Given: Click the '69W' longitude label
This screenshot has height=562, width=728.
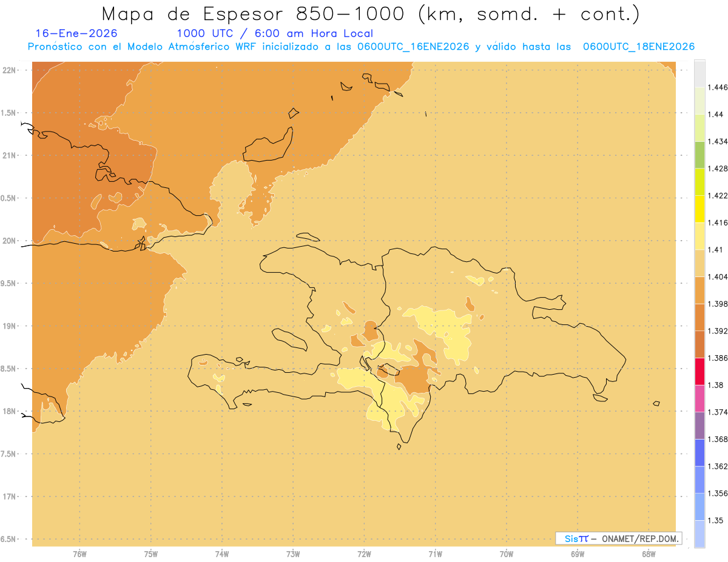Looking at the screenshot, I should coord(577,554).
